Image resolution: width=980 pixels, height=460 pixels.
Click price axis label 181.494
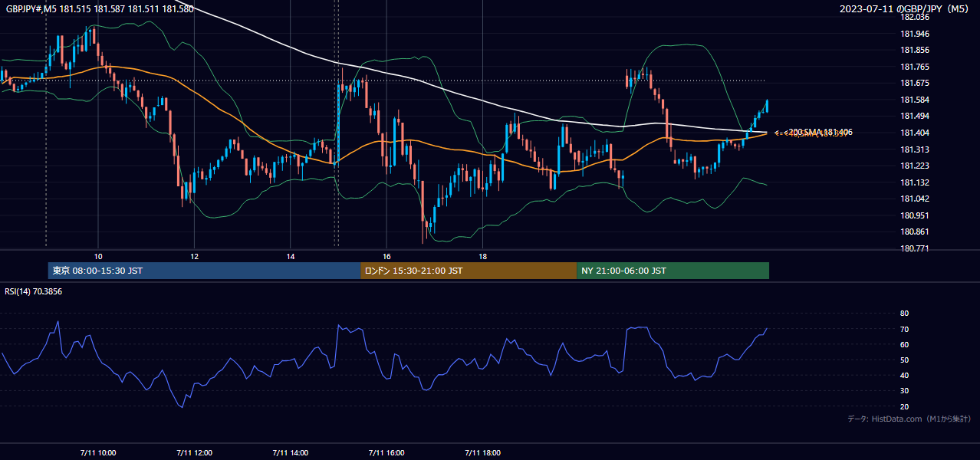pos(915,116)
